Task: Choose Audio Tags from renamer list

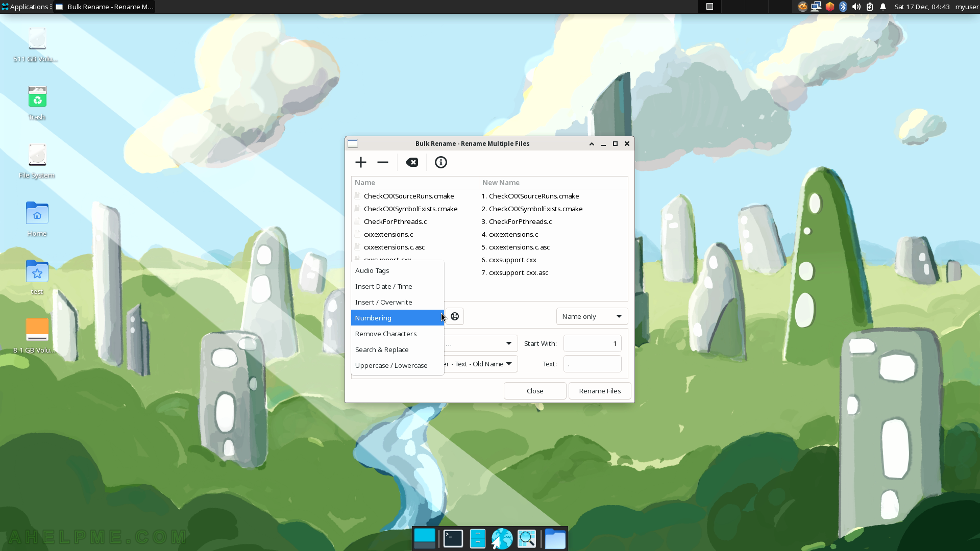Action: tap(397, 270)
